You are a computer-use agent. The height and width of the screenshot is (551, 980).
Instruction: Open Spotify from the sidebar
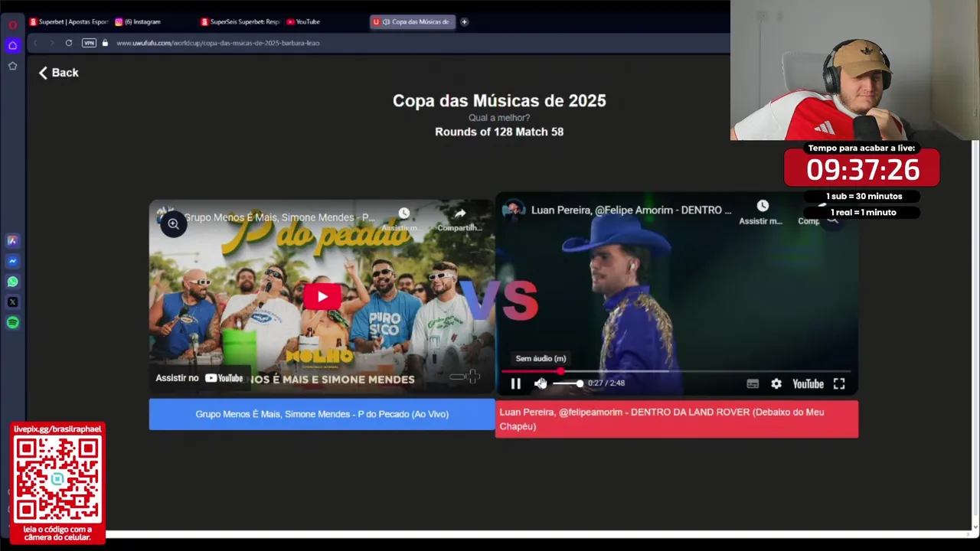(12, 323)
